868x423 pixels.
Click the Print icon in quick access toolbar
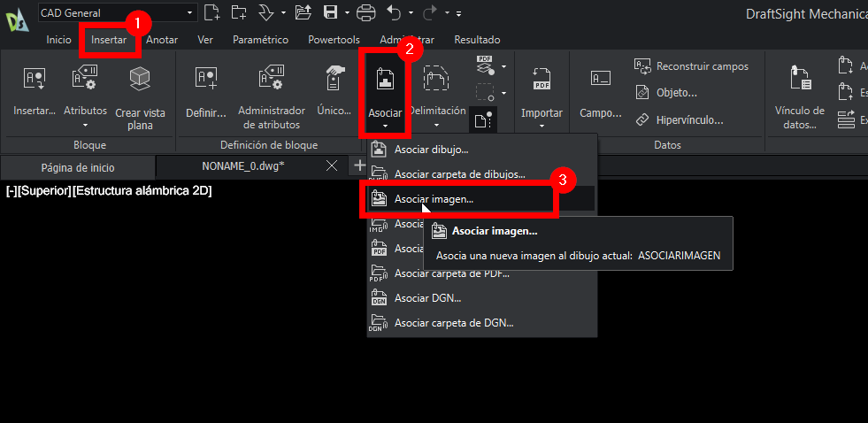point(366,12)
